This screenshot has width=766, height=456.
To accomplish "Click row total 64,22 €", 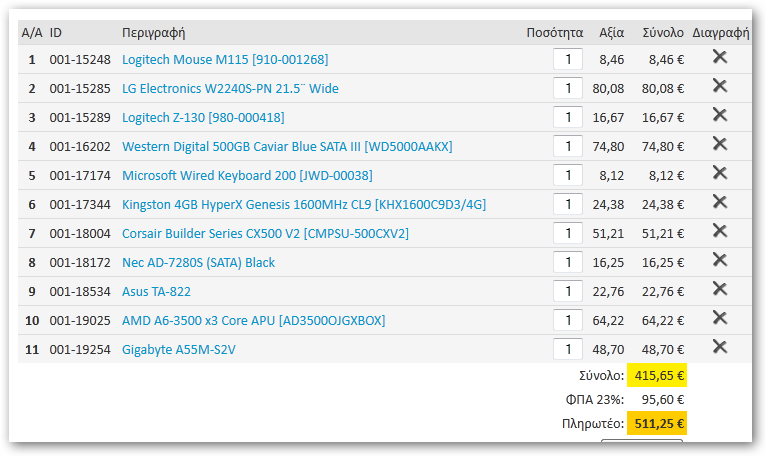I will (x=663, y=321).
